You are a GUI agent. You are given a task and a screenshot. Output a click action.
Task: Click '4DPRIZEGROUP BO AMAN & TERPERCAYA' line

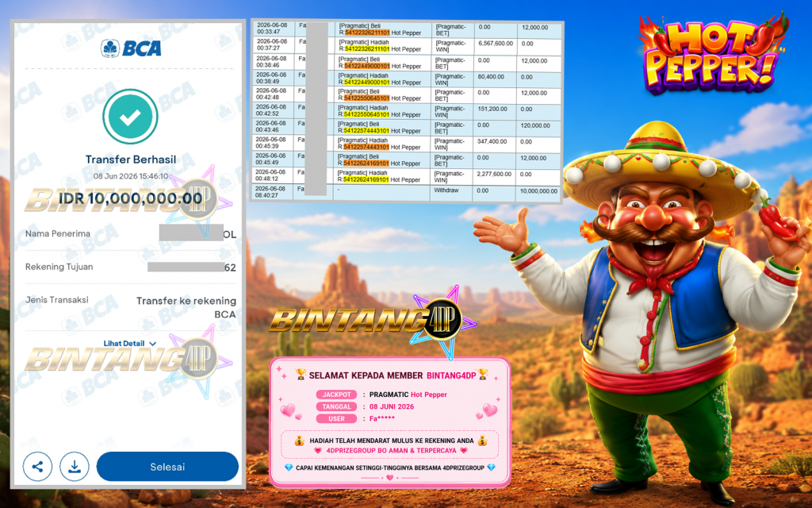[392, 451]
